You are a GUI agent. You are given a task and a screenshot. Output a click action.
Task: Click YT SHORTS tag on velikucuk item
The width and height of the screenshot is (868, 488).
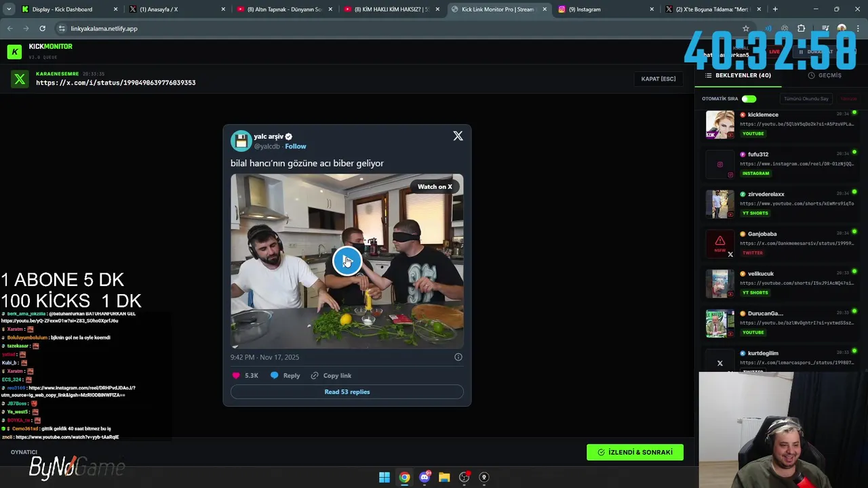coord(755,293)
